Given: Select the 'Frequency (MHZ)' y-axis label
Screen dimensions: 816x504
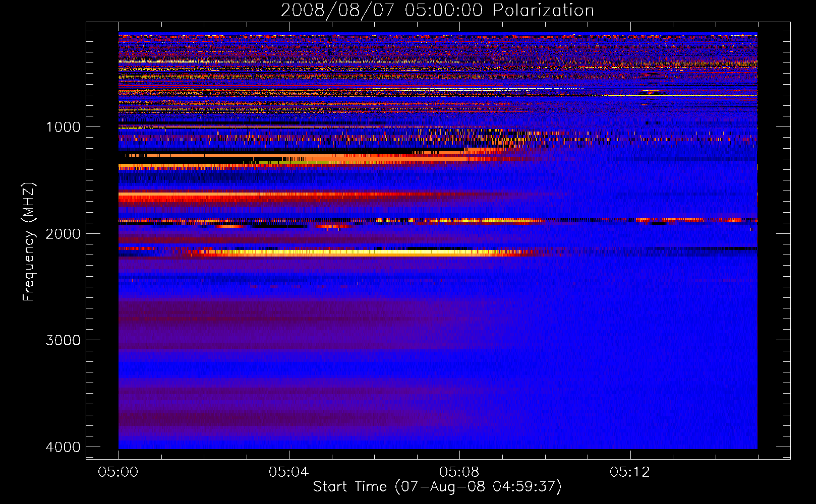Looking at the screenshot, I should pos(29,242).
